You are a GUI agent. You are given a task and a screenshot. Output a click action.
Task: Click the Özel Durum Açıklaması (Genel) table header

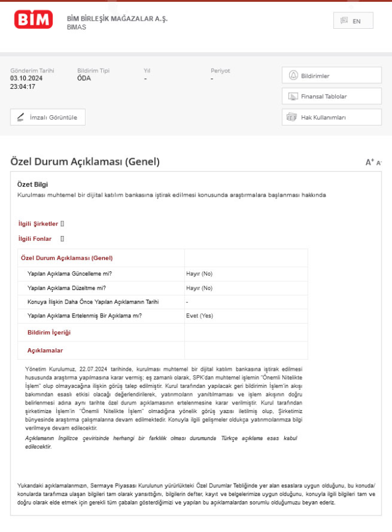(x=67, y=258)
